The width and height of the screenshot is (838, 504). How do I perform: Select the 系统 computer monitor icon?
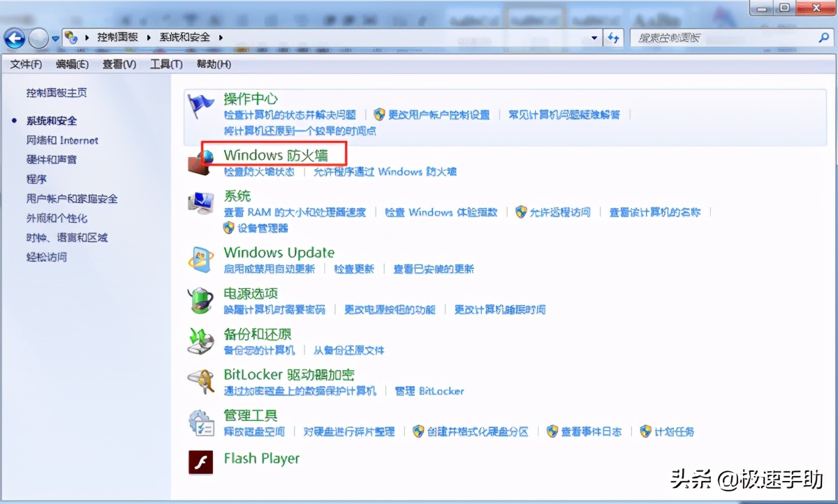point(203,202)
